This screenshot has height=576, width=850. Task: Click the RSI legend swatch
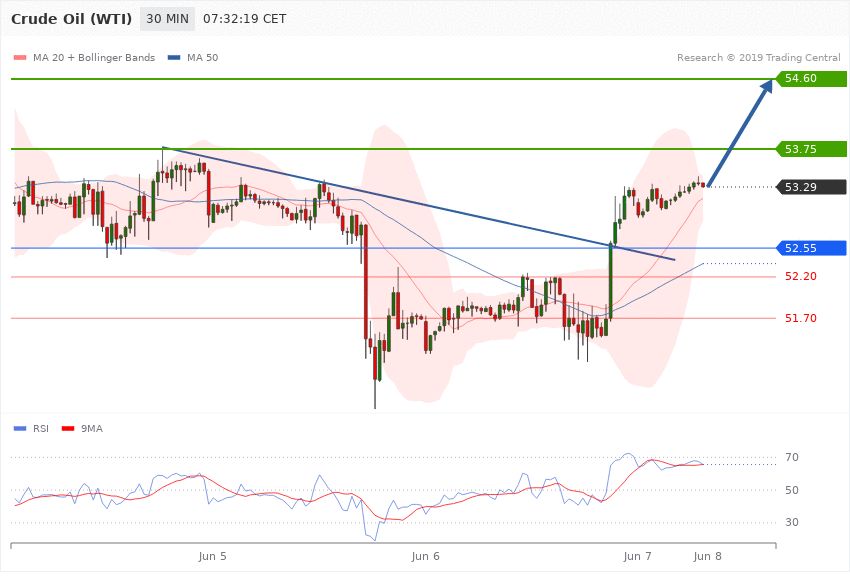pos(20,429)
